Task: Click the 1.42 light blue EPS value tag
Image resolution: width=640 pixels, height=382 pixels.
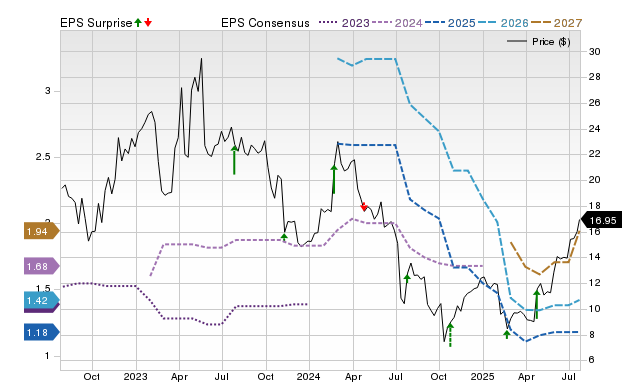Action: point(42,301)
